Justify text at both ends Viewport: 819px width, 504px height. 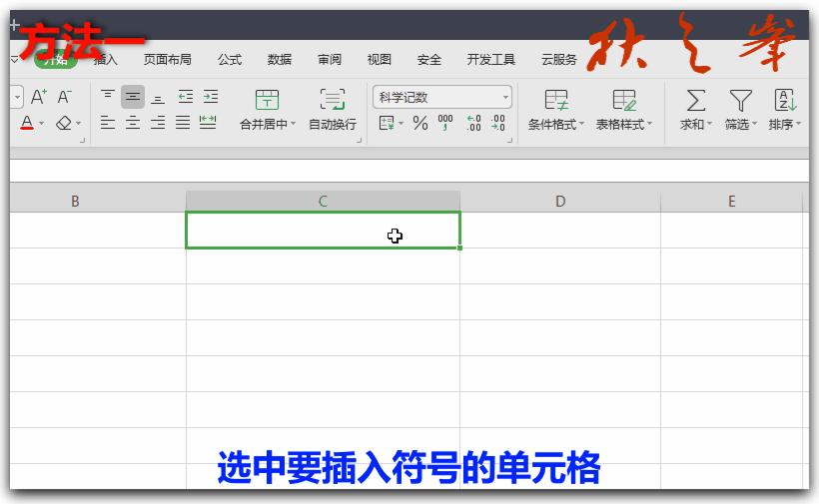(183, 123)
